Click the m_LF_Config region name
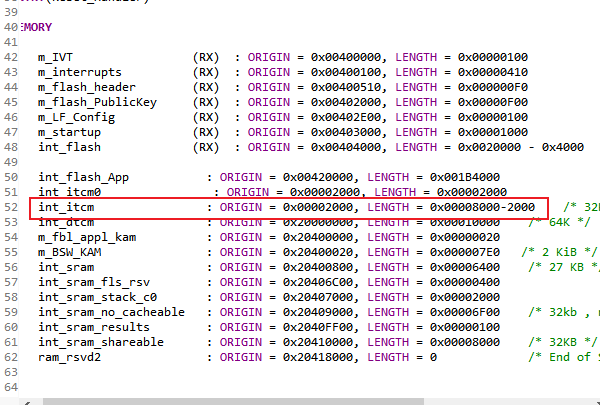This screenshot has width=600, height=405. (x=76, y=117)
